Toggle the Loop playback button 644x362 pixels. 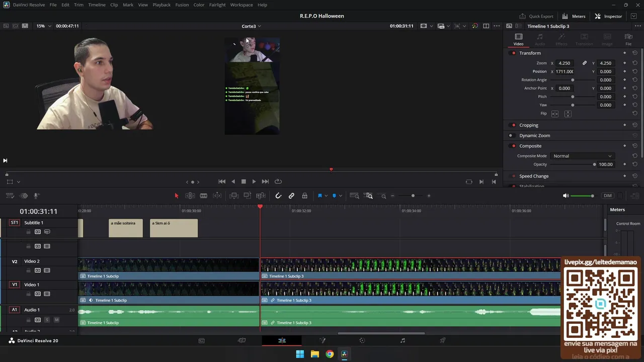coord(278,182)
